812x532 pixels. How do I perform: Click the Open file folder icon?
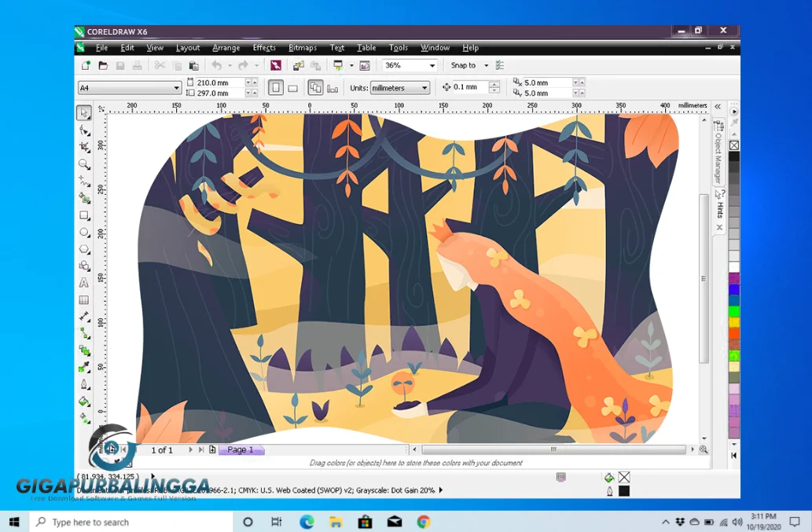click(103, 65)
